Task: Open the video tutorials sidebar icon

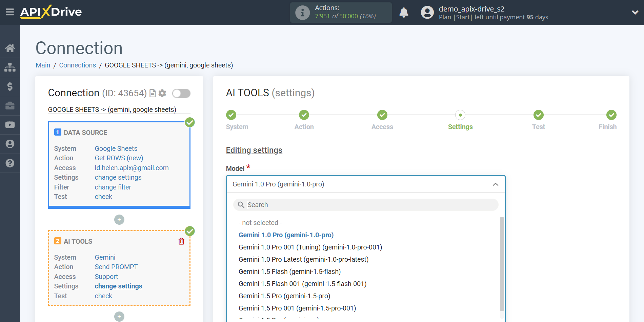Action: coord(10,125)
